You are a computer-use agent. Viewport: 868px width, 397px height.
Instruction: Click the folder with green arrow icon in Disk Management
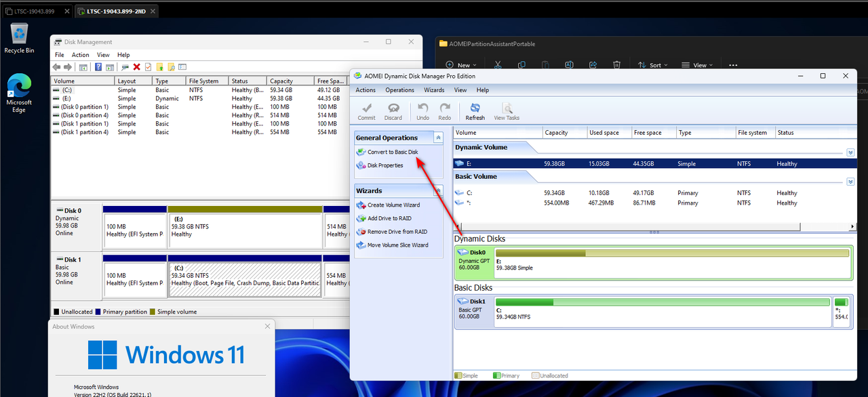tap(160, 67)
